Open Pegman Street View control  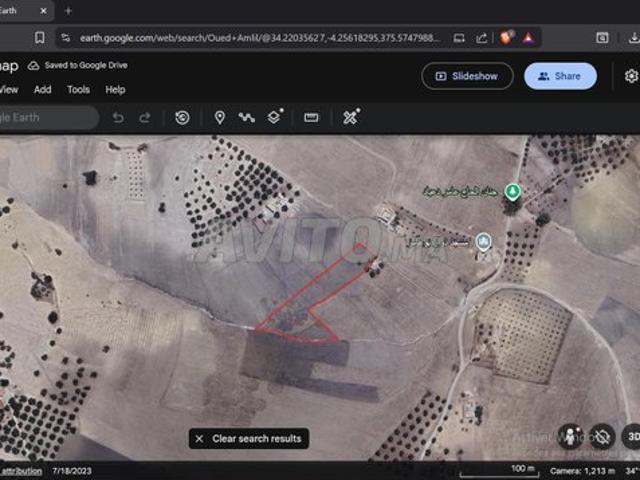tap(571, 436)
